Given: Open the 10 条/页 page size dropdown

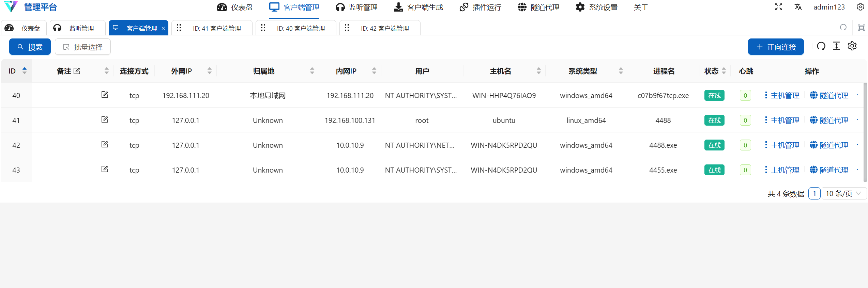Looking at the screenshot, I should click(x=844, y=193).
